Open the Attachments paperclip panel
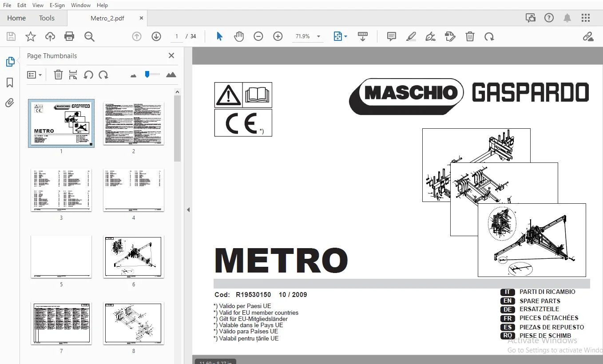Viewport: 603px width, 364px height. pyautogui.click(x=10, y=103)
